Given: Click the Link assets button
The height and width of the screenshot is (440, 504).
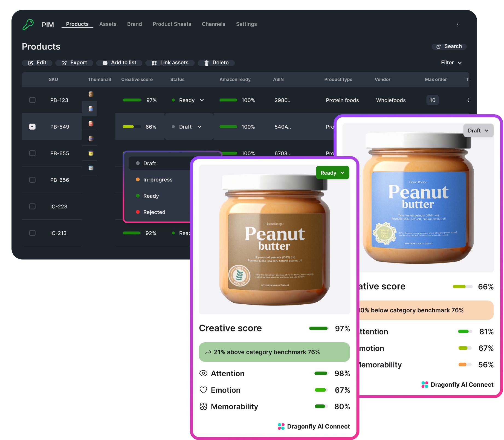Looking at the screenshot, I should click(170, 63).
